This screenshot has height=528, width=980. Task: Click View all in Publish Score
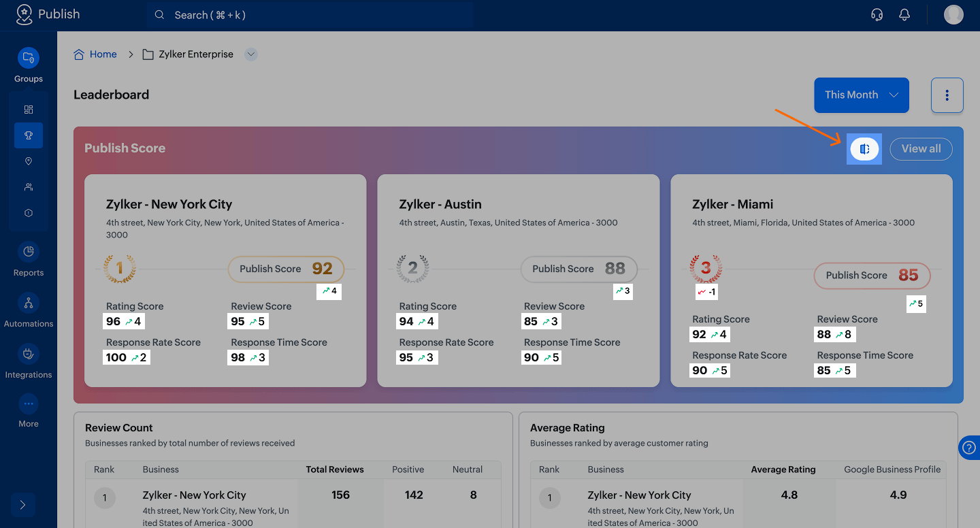pos(921,149)
